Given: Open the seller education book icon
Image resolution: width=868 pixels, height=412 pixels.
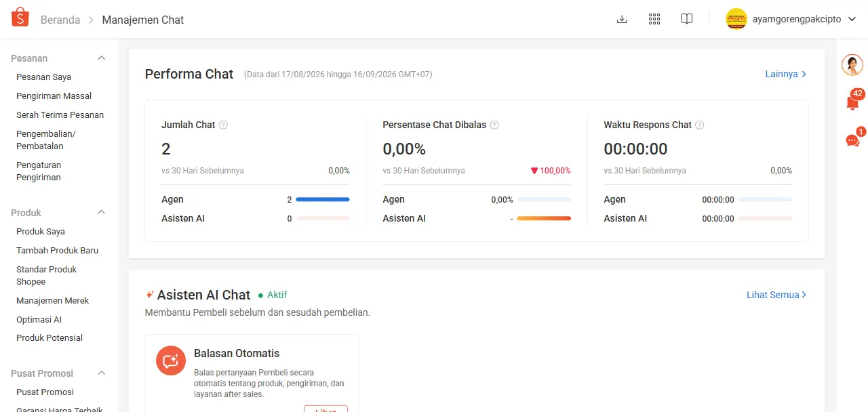Looking at the screenshot, I should click(687, 19).
